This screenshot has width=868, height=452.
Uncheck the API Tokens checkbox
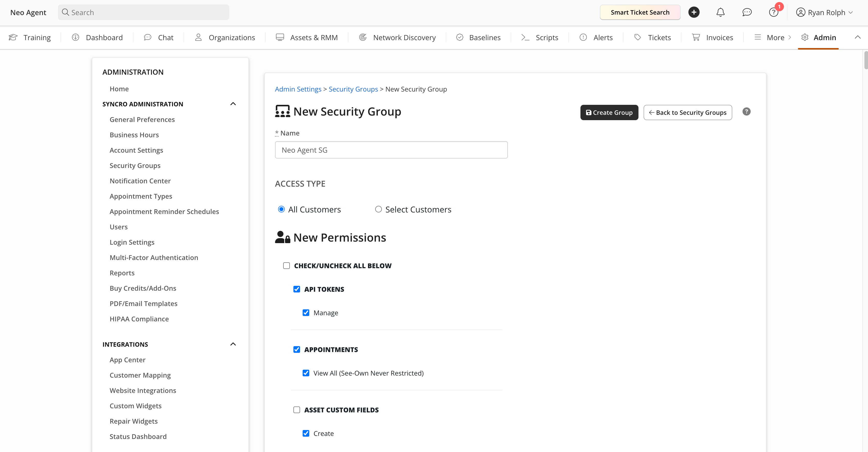point(296,289)
